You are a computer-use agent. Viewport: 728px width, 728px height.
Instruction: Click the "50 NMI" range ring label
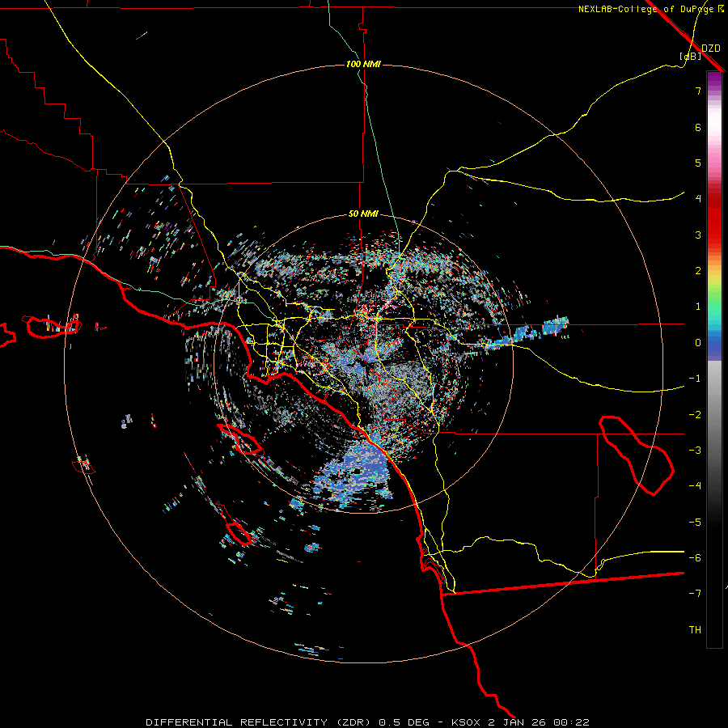(363, 214)
